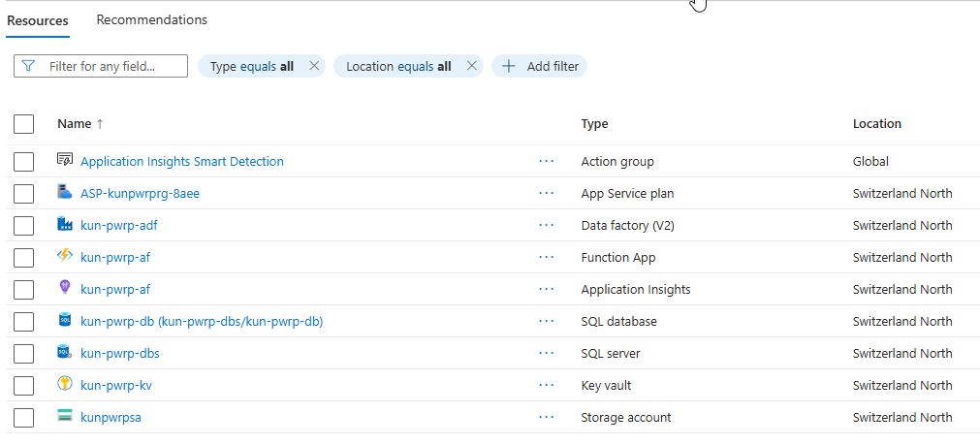Click the Function App lightning icon
This screenshot has height=445, width=980.
tap(64, 256)
